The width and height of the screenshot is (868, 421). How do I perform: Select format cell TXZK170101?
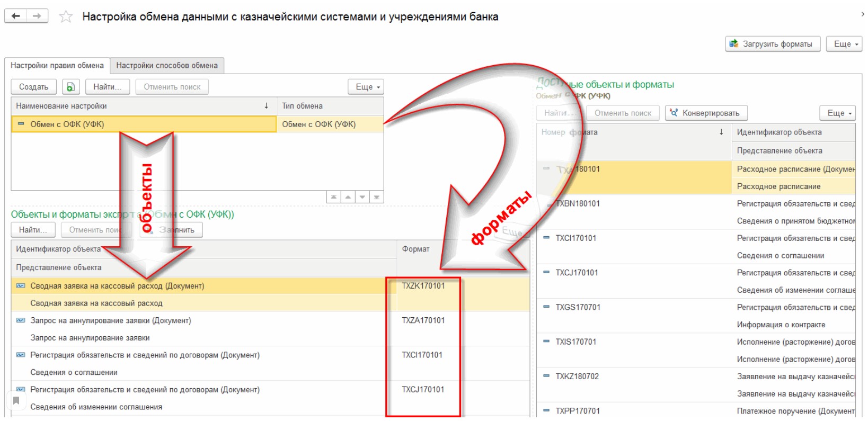coord(423,286)
